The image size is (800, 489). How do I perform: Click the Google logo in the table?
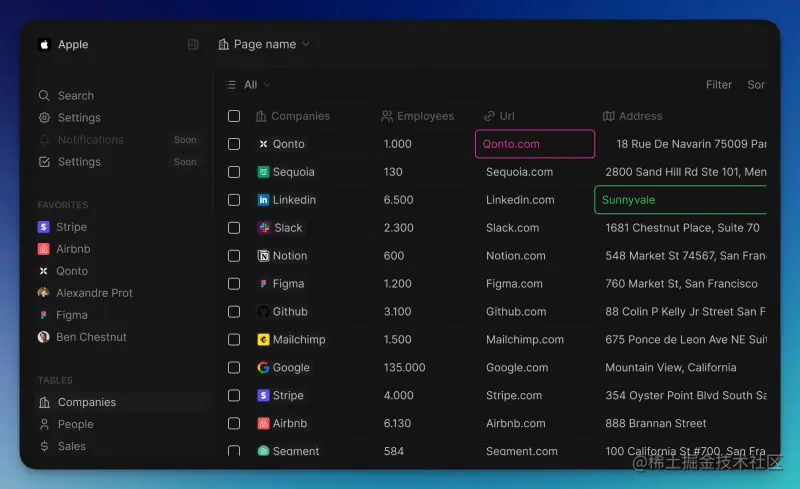click(263, 368)
